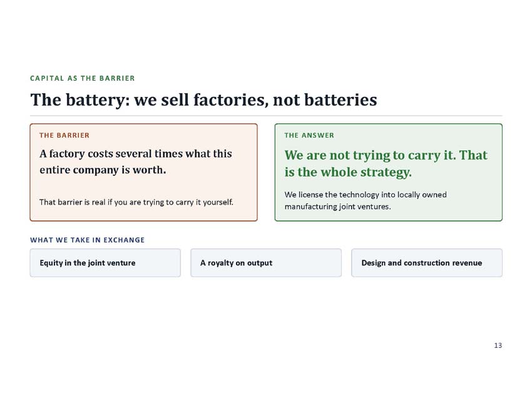Click the 'That barrier is real' sentence

click(136, 202)
